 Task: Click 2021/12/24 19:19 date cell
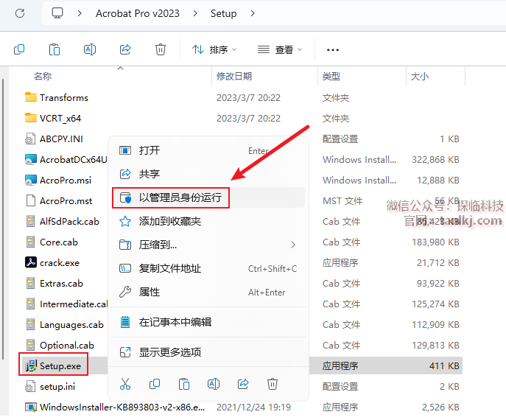253,407
